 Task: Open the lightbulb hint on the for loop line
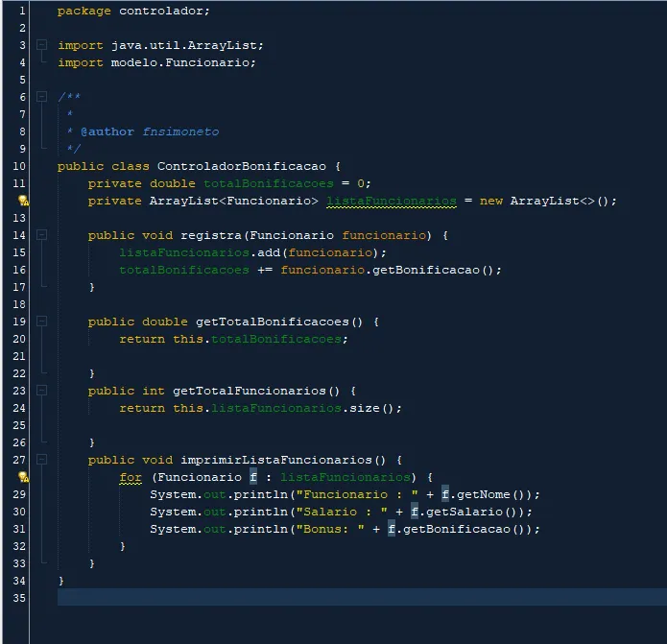coord(22,477)
